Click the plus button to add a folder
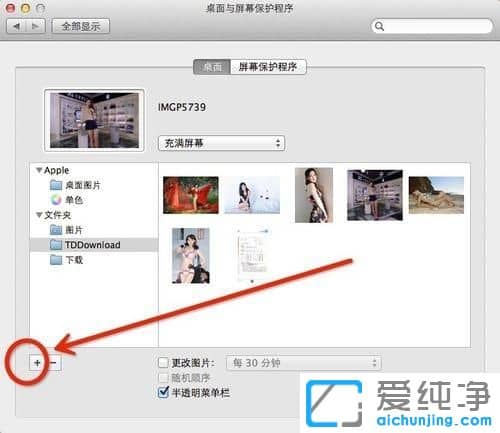 click(x=37, y=363)
